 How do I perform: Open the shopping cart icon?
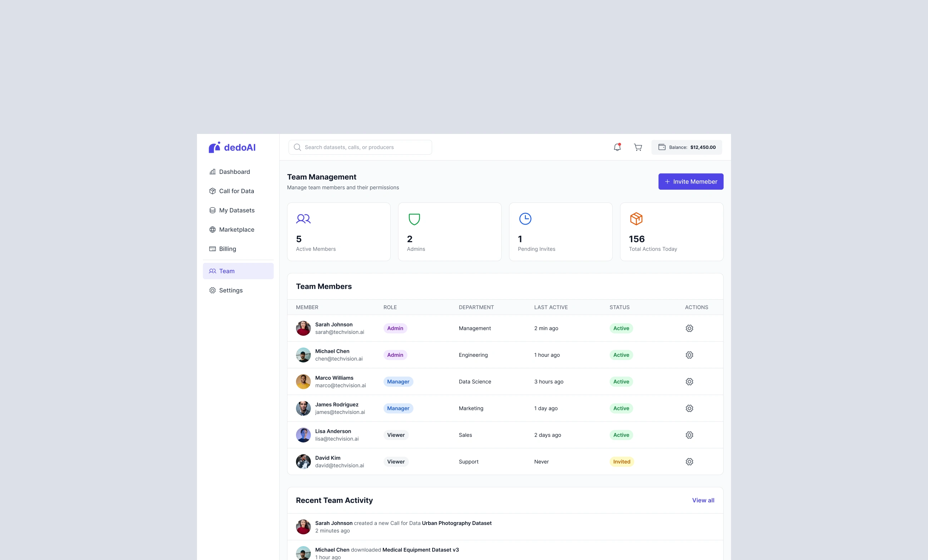coord(638,147)
